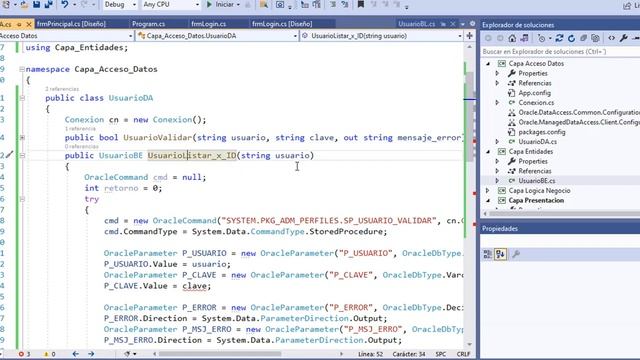
Task: Click the find in files toolbar icon
Action: point(264,4)
